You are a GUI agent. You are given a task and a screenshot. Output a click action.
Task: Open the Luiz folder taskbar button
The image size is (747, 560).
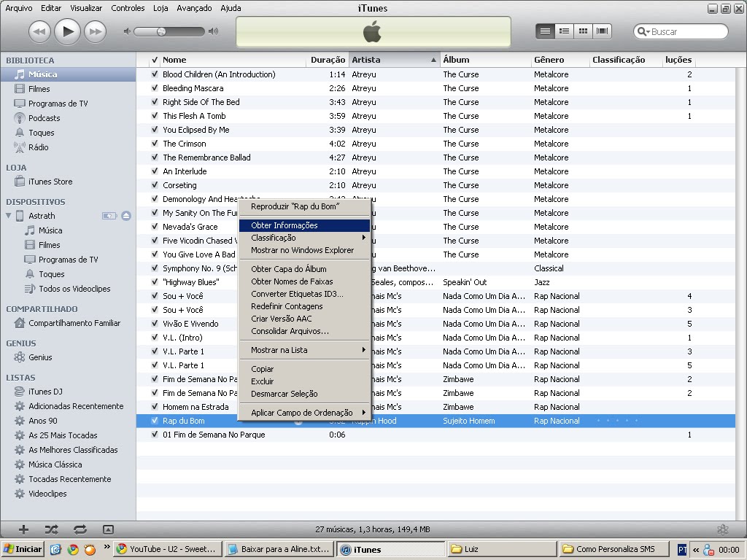pyautogui.click(x=502, y=549)
